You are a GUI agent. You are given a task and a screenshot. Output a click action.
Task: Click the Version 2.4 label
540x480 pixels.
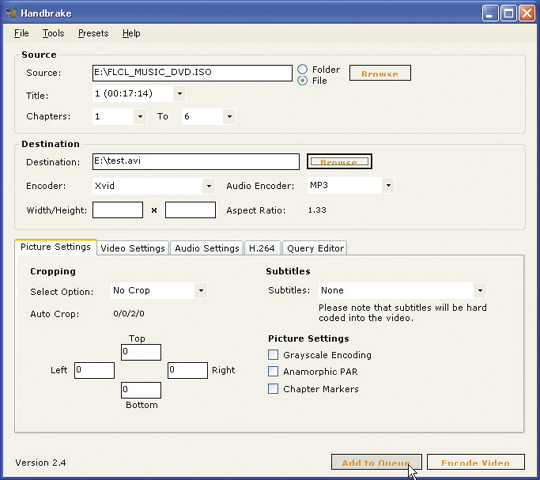(x=40, y=462)
